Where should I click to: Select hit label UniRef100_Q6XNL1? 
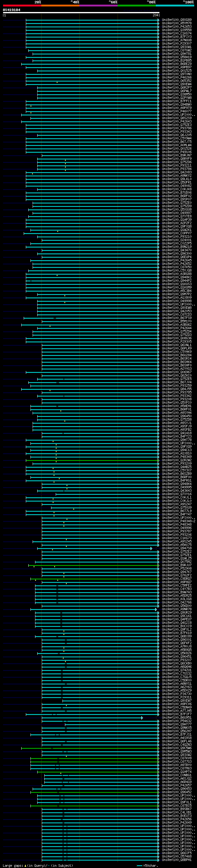(177, 345)
